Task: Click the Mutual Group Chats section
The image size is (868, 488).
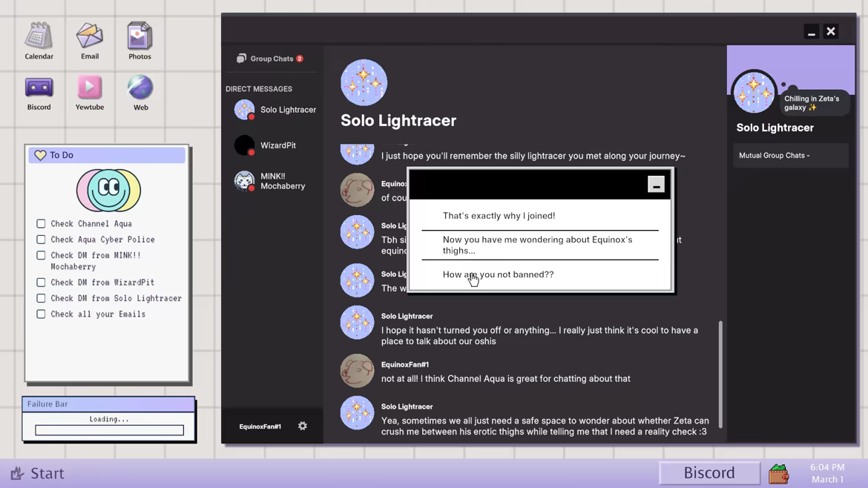Action: tap(791, 156)
